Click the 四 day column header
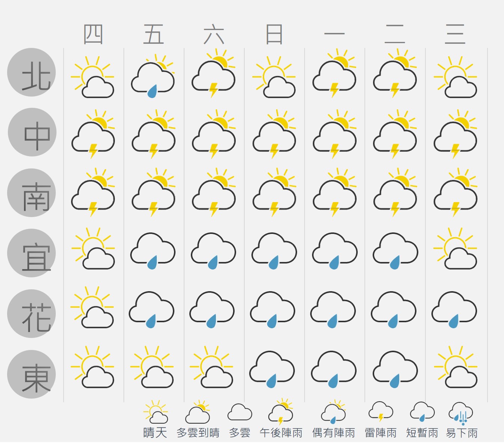The width and height of the screenshot is (504, 448). 93,34
